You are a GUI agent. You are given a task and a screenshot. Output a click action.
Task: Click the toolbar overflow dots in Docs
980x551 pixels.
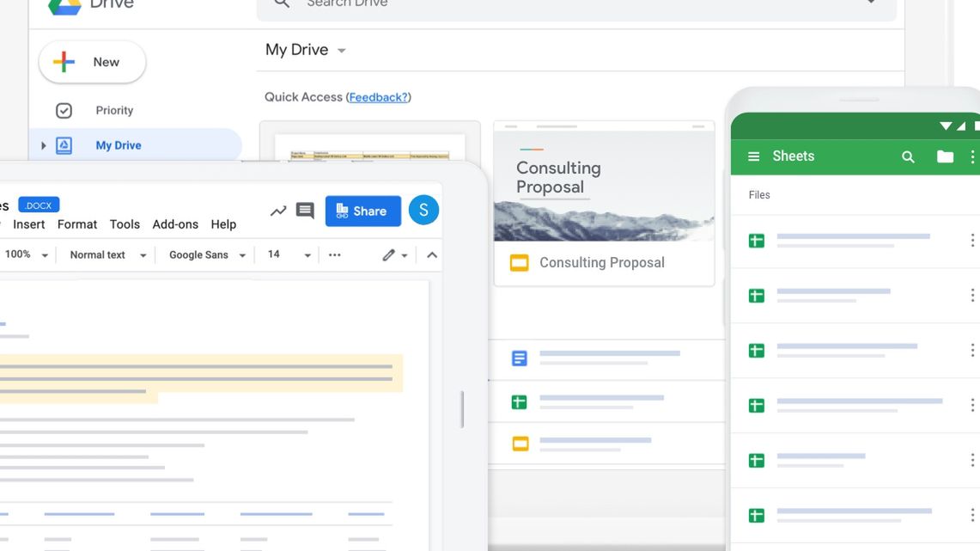point(334,254)
